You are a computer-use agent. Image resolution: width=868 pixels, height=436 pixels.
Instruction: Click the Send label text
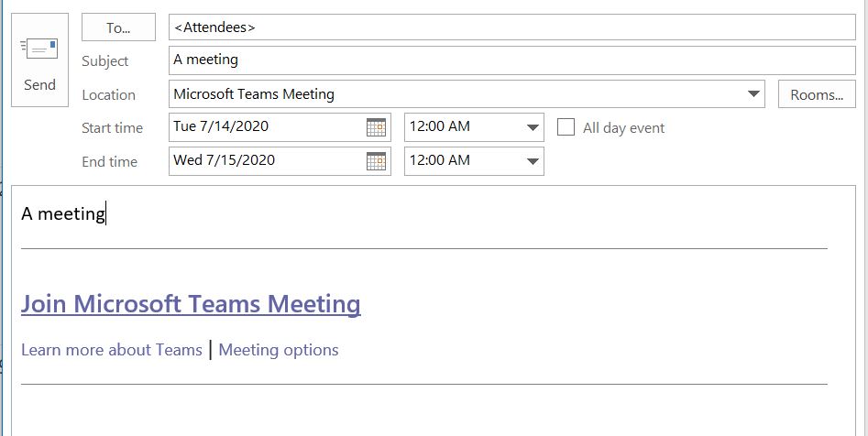pyautogui.click(x=39, y=84)
